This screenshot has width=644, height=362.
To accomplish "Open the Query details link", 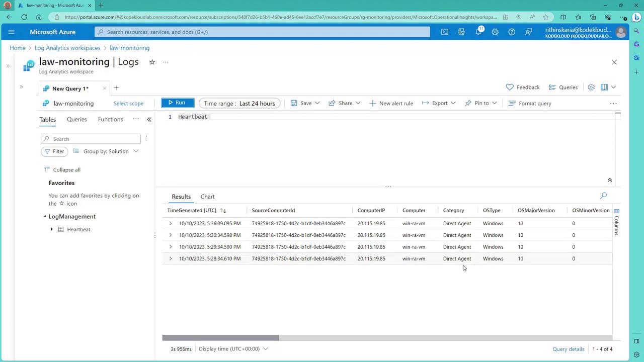I will (x=568, y=349).
